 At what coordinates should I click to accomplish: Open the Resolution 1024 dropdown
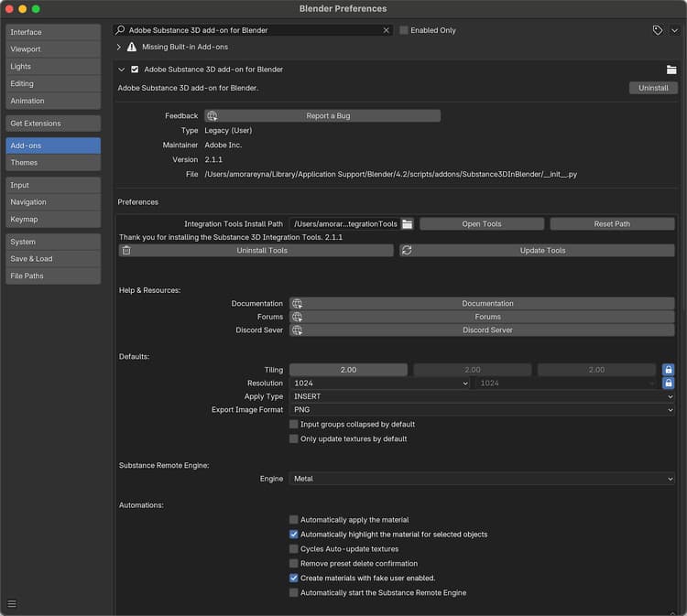tap(379, 384)
